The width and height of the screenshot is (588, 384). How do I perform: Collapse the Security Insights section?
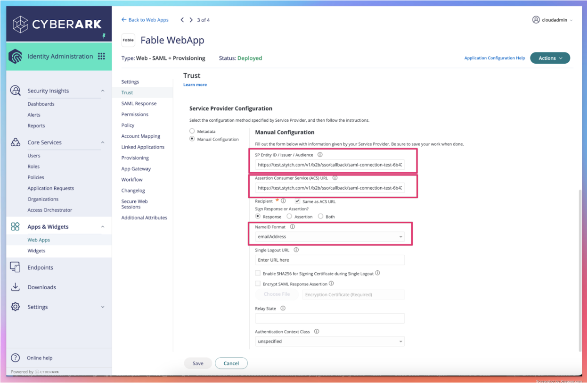coord(103,91)
